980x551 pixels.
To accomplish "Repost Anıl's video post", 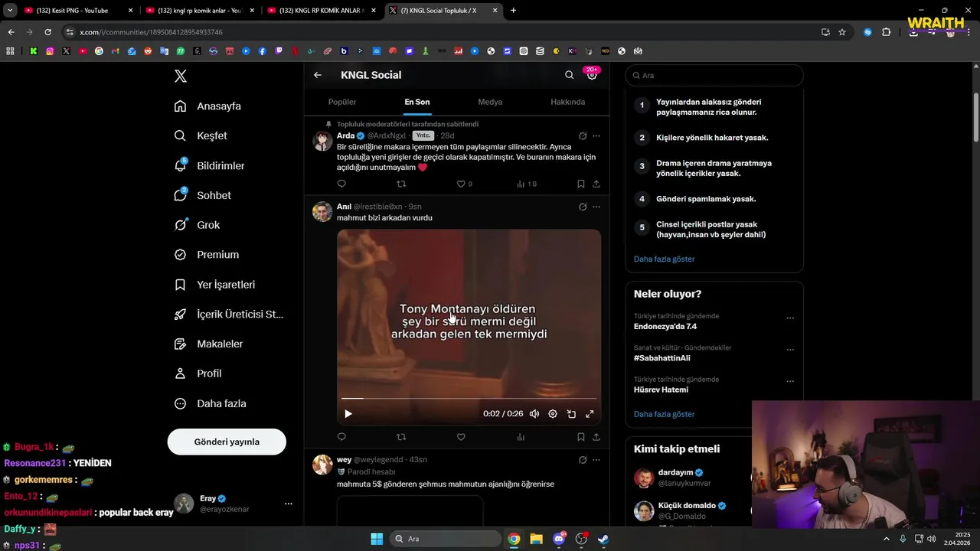I will coord(401,437).
